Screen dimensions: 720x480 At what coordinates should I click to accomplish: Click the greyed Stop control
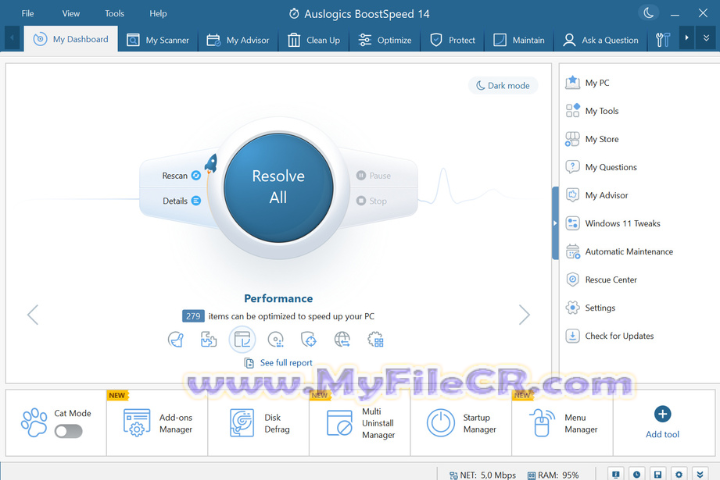tap(371, 201)
